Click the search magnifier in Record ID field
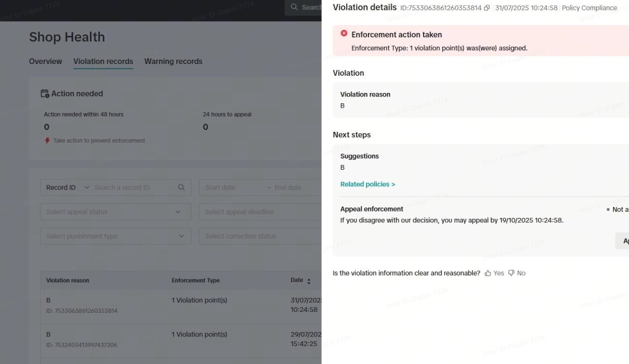The image size is (629, 364). pyautogui.click(x=181, y=187)
